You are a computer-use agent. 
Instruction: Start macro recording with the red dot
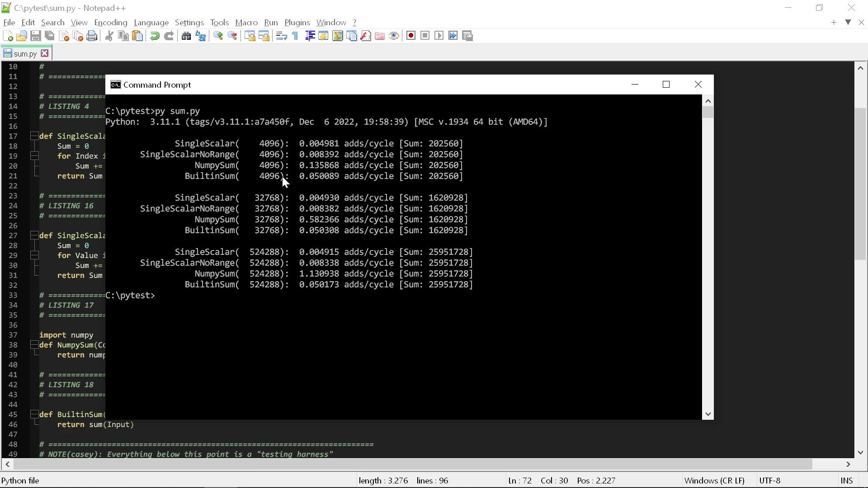(410, 36)
